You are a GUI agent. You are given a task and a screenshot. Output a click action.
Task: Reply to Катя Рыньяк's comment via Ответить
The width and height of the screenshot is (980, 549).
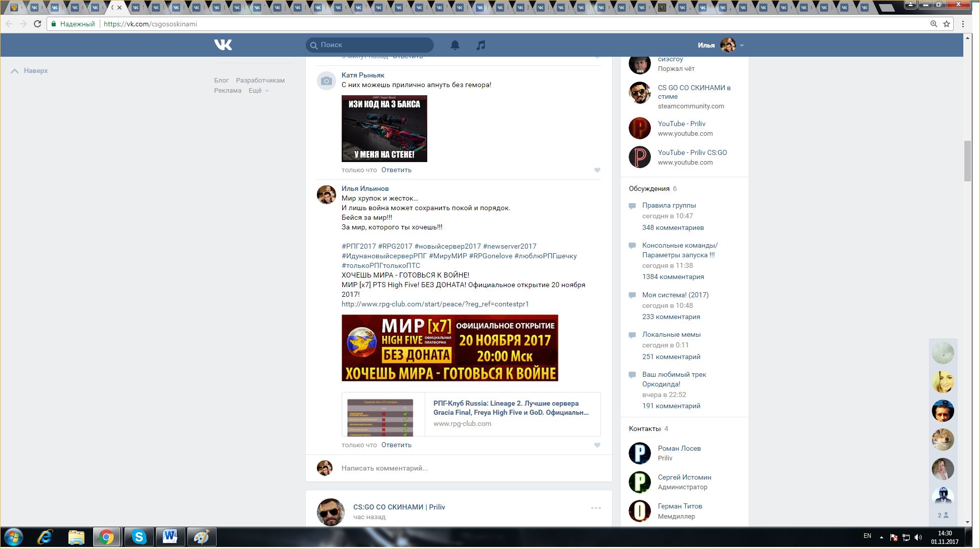[396, 170]
